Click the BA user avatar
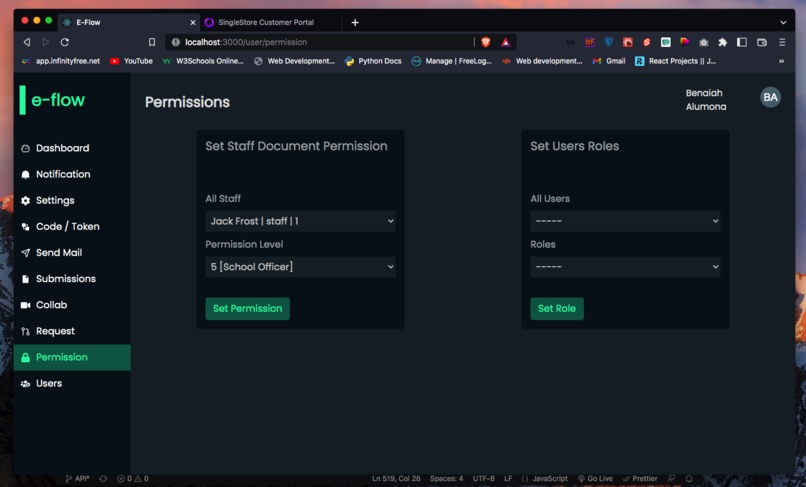This screenshot has height=487, width=806. [x=770, y=97]
